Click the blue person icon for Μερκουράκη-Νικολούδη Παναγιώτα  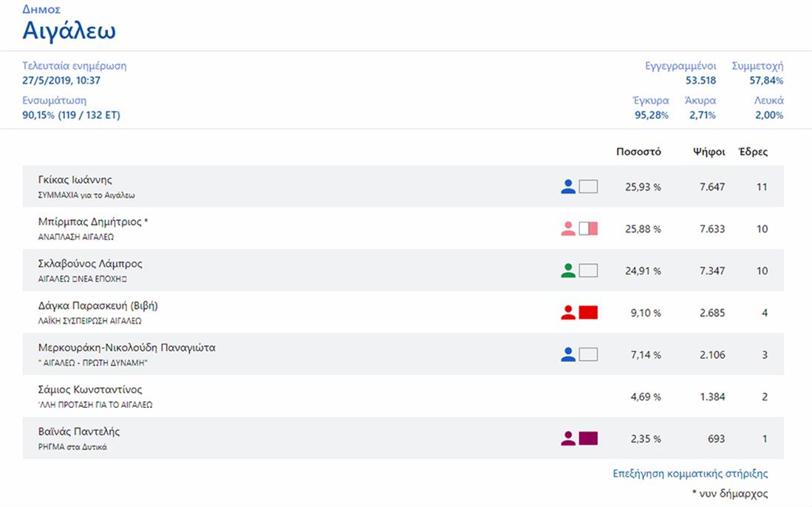[x=568, y=355]
